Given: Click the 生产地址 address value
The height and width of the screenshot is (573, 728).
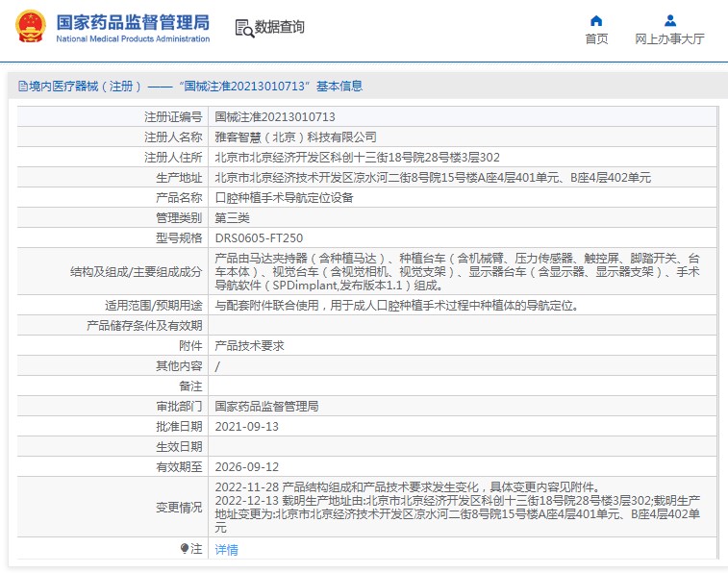Looking at the screenshot, I should coord(433,178).
